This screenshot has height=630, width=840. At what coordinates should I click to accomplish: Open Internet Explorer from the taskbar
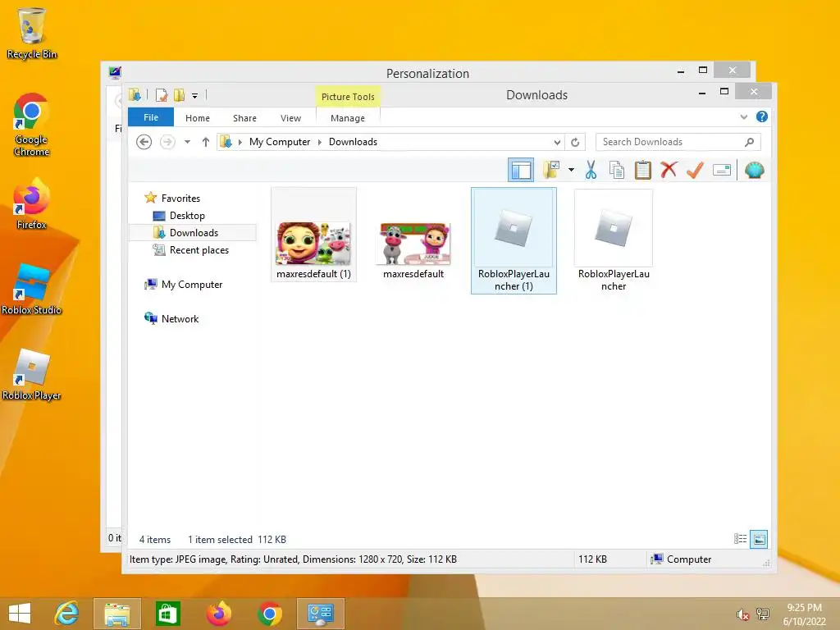point(67,614)
